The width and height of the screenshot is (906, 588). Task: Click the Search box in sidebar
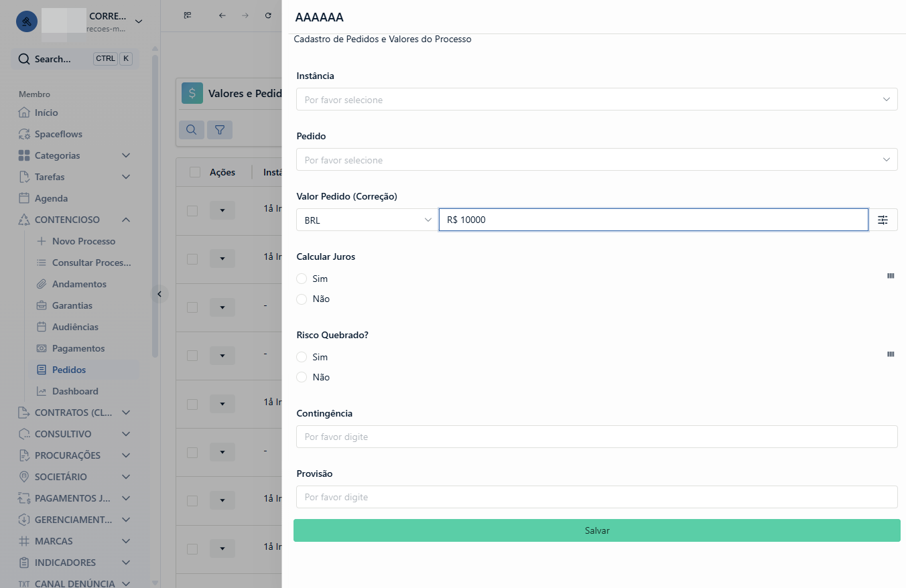75,59
